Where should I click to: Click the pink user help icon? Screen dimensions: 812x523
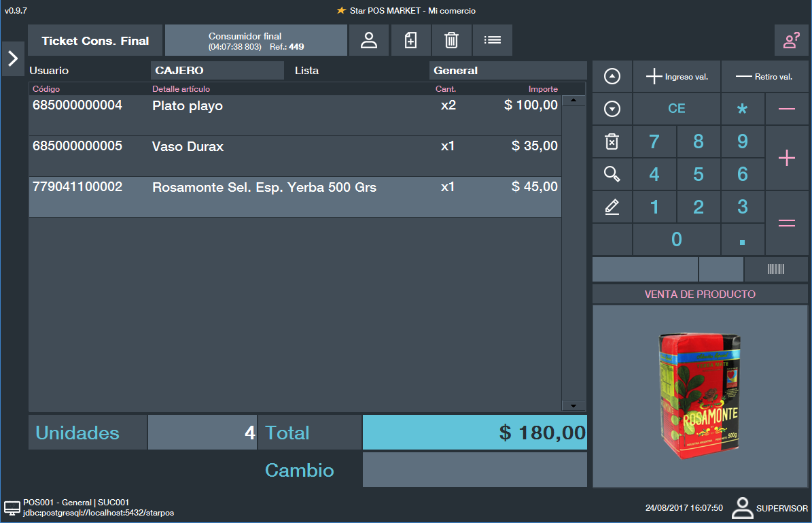[x=791, y=41]
